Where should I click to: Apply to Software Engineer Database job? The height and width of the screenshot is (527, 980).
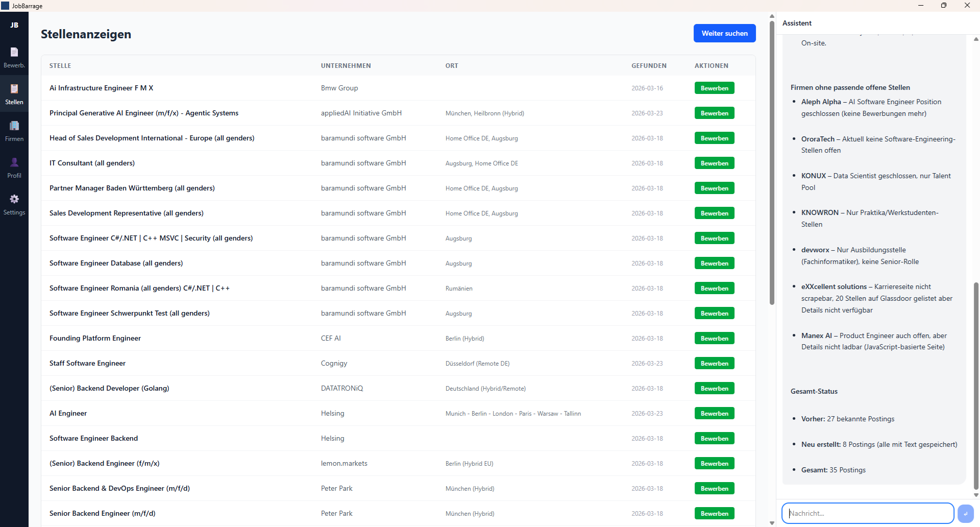pos(714,263)
